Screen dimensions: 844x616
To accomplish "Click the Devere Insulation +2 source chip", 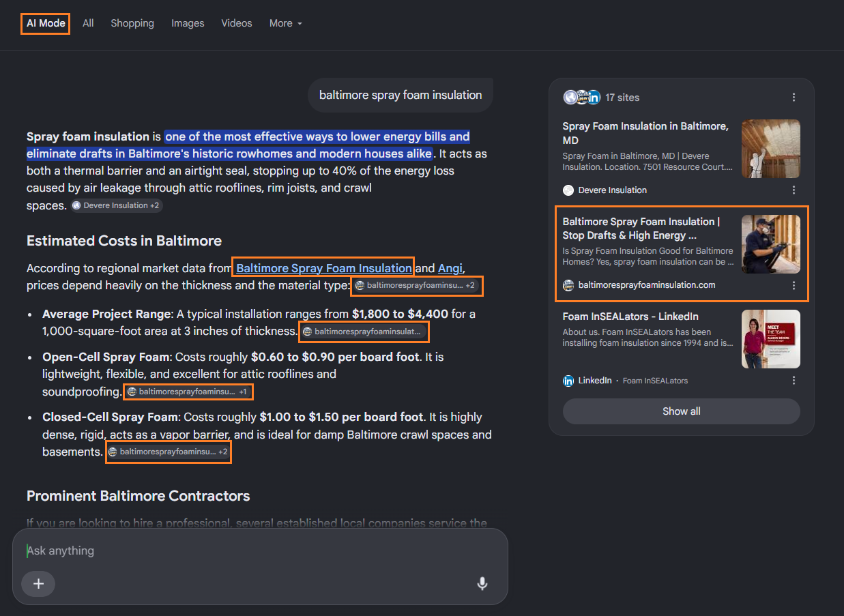I will [117, 205].
